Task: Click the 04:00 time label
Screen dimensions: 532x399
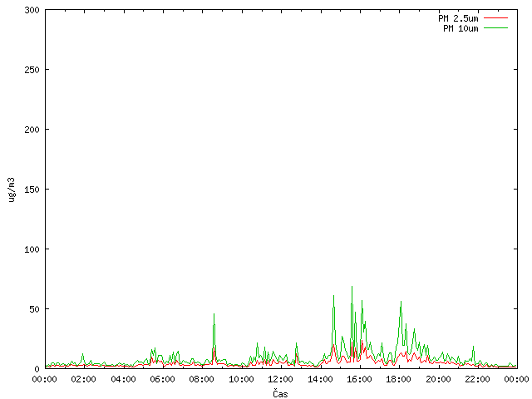Action: [x=123, y=379]
